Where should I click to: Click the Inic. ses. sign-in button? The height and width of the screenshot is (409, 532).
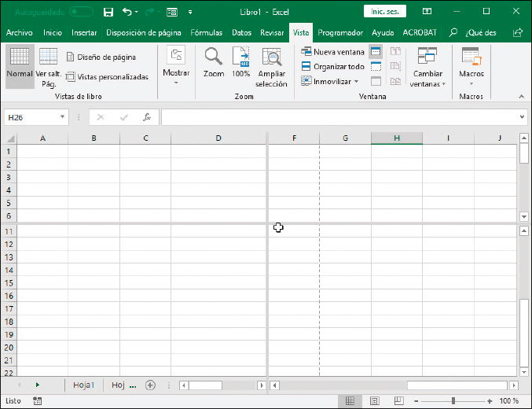385,12
